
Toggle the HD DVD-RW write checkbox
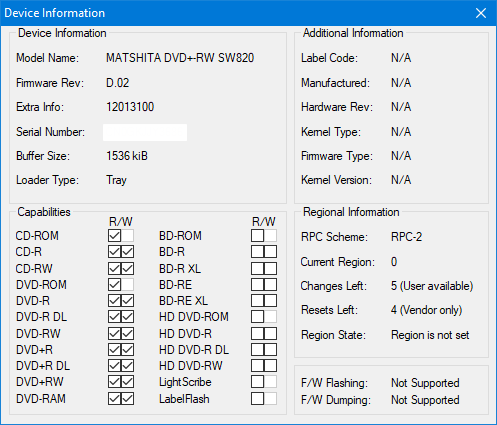tap(271, 366)
